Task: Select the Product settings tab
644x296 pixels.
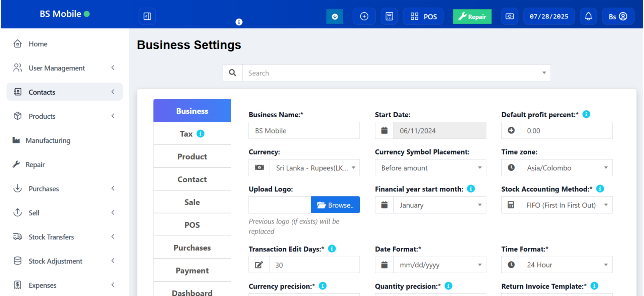Action: click(x=192, y=157)
